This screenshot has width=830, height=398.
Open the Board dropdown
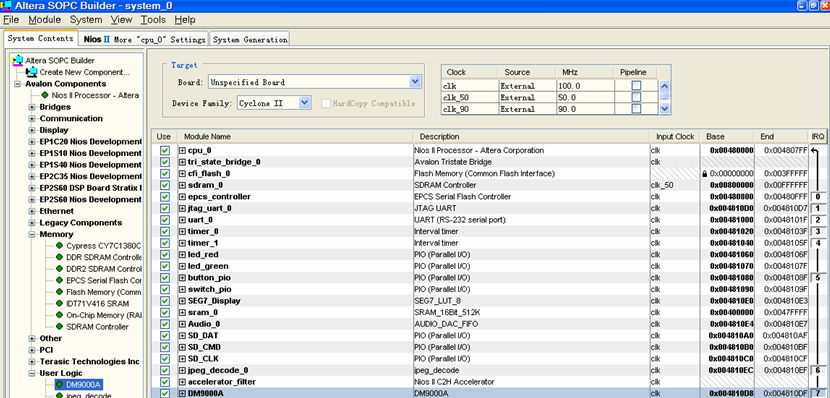[415, 82]
